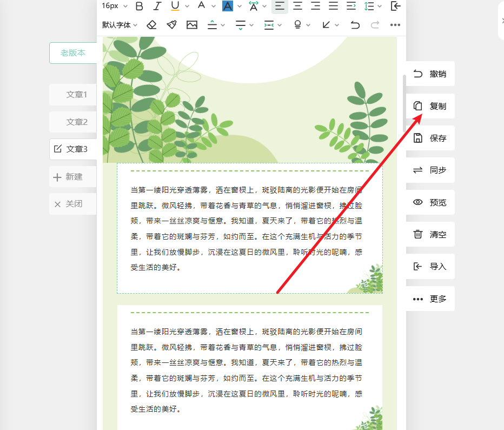Click the 预览 preview eye button
Viewport: 504px width, 430px height.
coord(430,202)
